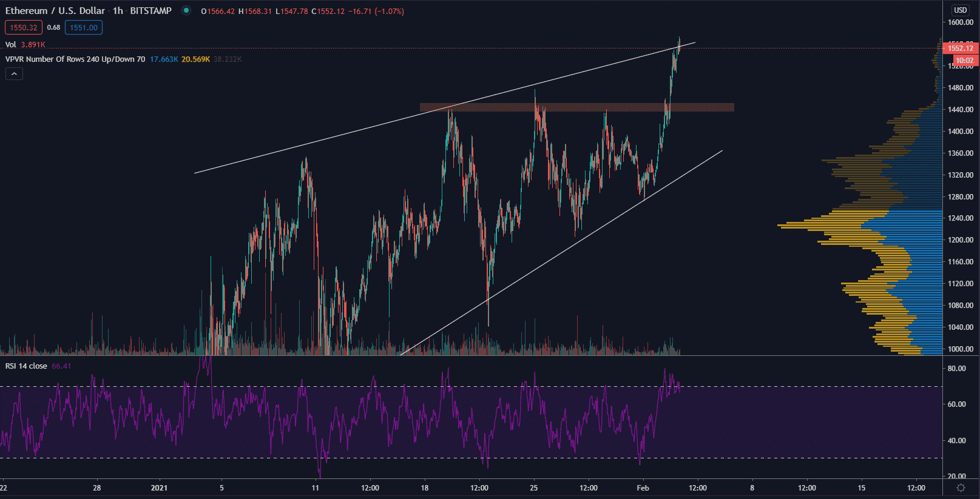Click the green market status indicator icon
Screen dimensions: 980x499
pos(186,10)
